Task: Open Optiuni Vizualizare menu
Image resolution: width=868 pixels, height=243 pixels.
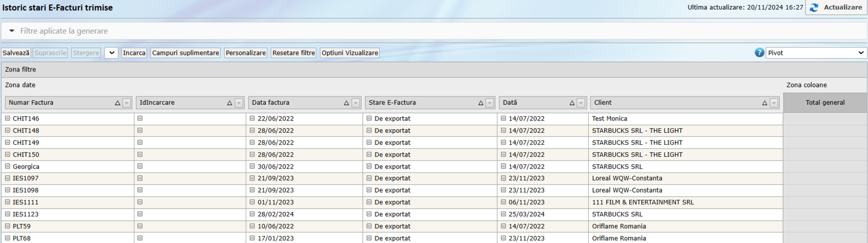Action: click(349, 53)
